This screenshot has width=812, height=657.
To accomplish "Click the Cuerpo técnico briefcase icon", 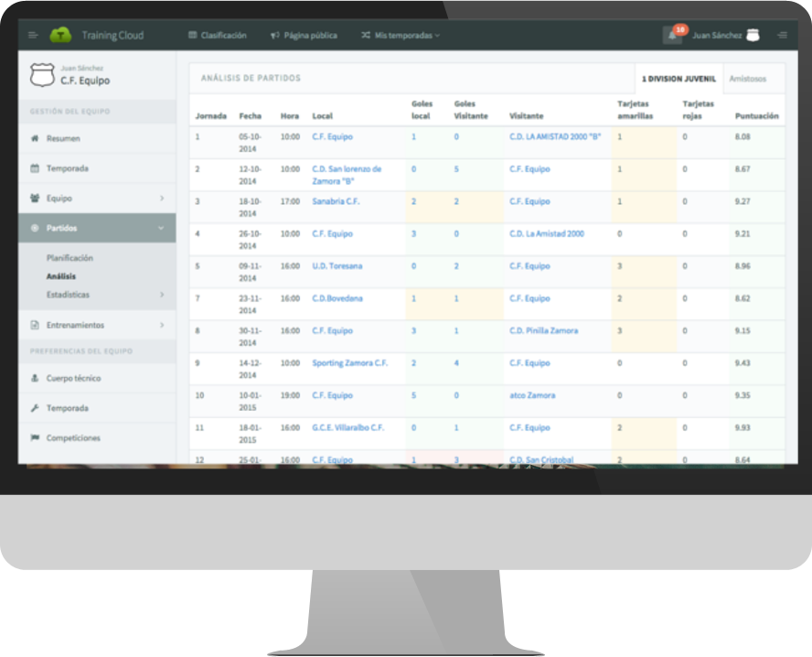I will [x=35, y=379].
